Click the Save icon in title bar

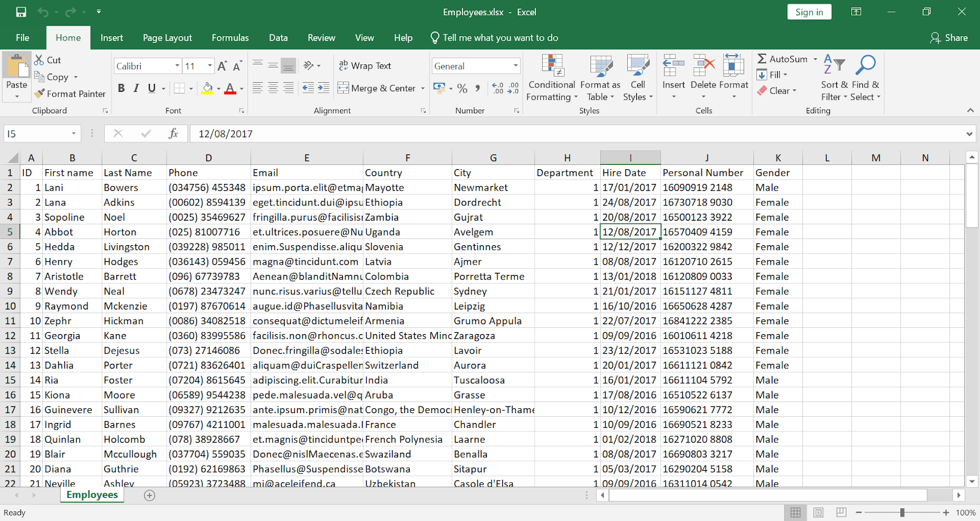[21, 12]
